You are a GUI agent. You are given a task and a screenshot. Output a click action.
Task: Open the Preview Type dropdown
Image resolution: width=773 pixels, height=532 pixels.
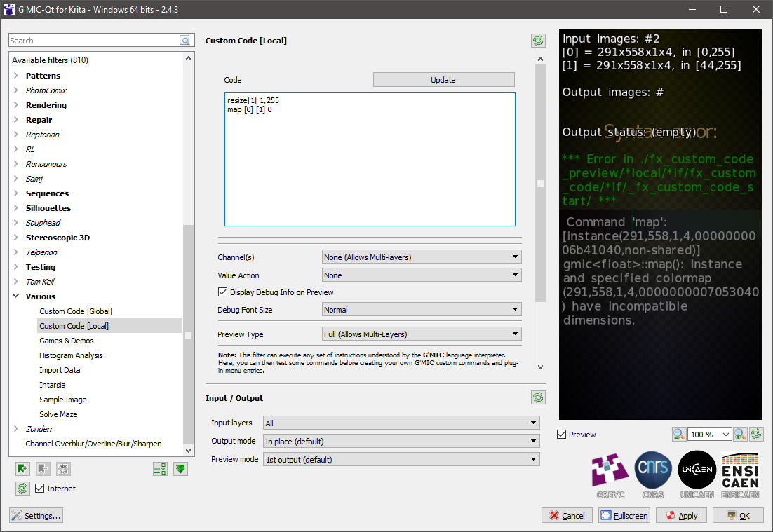point(422,334)
